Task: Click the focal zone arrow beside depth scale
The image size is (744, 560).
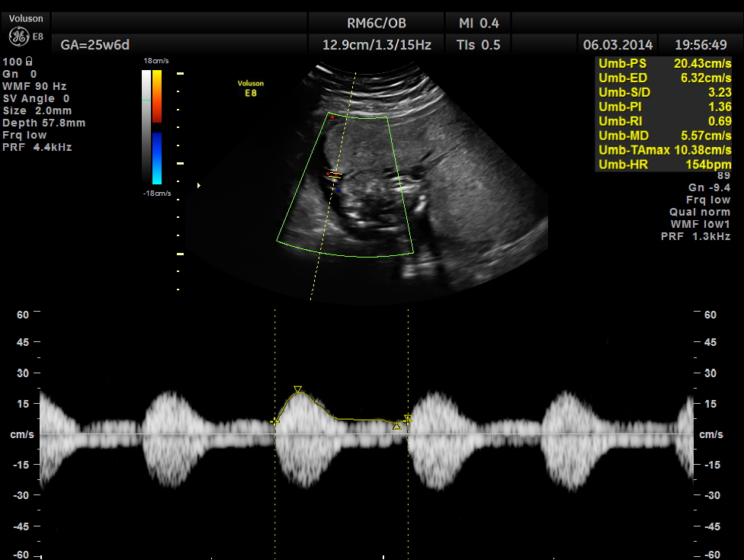Action: (x=199, y=185)
